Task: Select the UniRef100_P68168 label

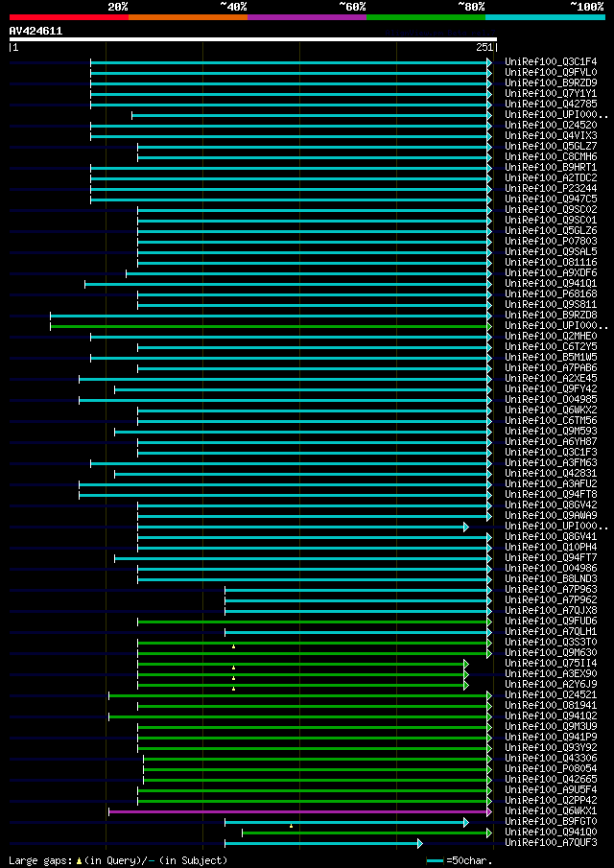Action: pos(551,294)
